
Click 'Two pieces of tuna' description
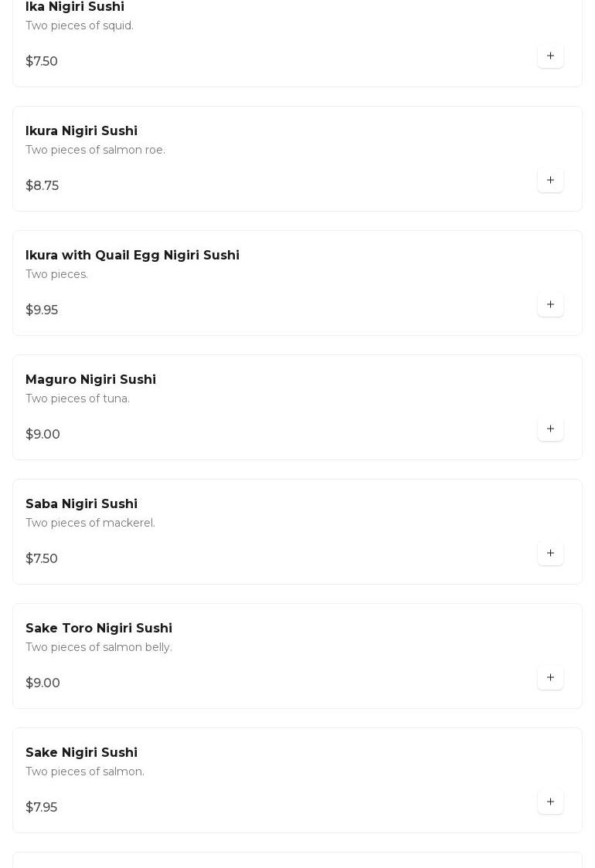(77, 398)
